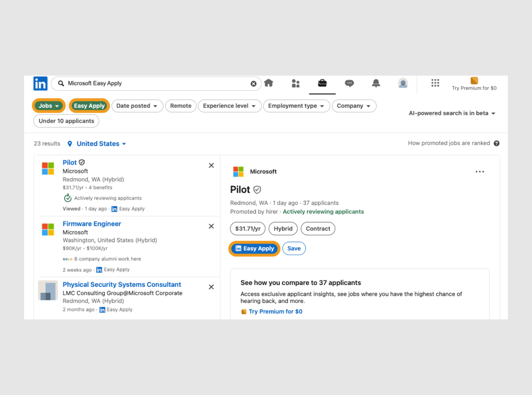Dismiss the Firmware Engineer job listing
This screenshot has height=395, width=532.
[x=211, y=226]
